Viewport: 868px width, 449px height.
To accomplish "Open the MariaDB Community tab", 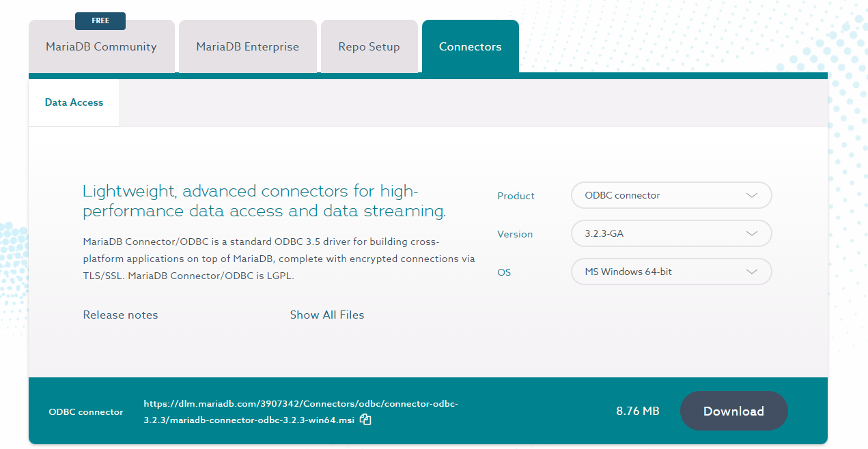I will 101,46.
